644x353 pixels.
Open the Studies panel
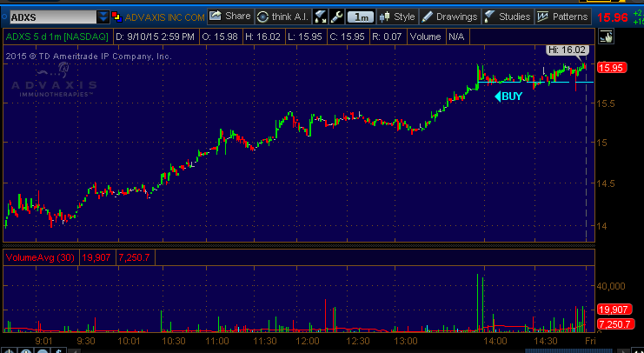506,16
